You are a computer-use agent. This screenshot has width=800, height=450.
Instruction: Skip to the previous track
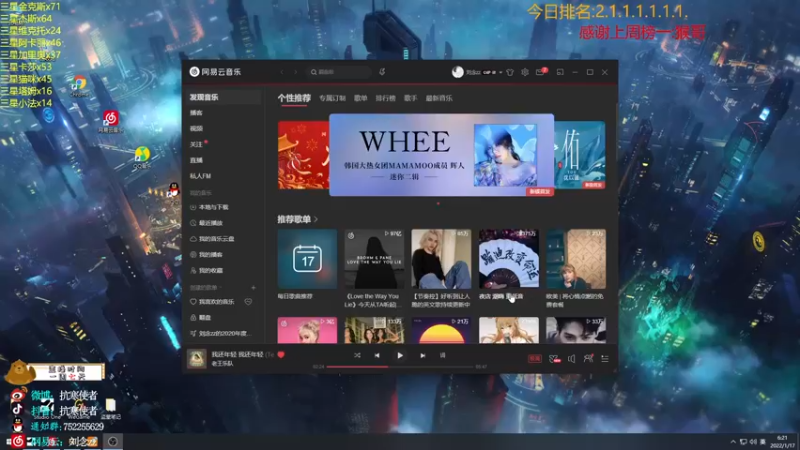click(377, 356)
